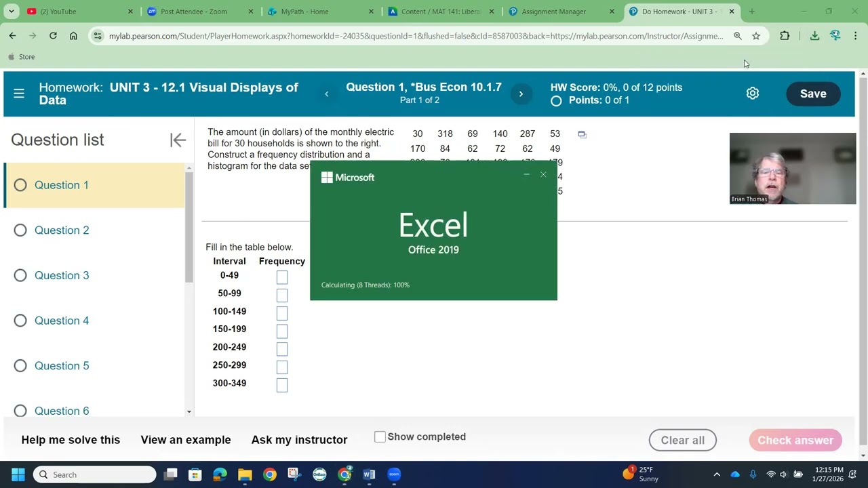
Task: Switch to the Content / MAT 141 tab
Action: point(441,12)
